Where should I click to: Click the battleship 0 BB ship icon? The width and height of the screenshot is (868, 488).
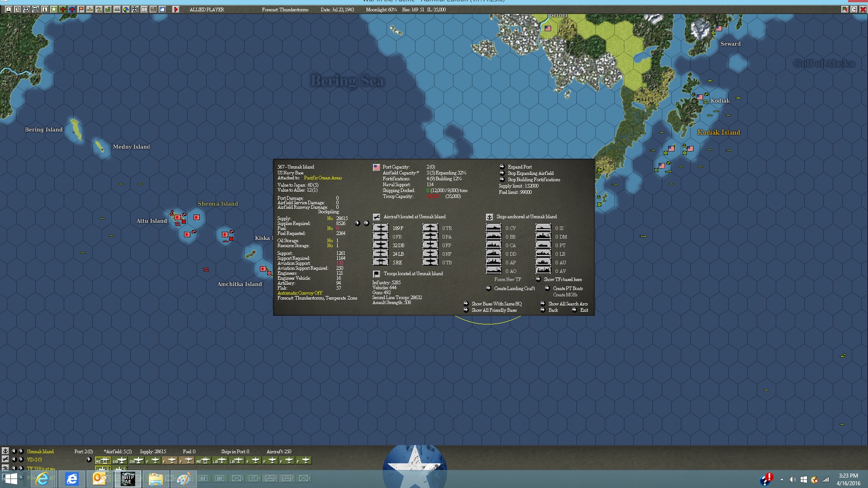tap(493, 236)
